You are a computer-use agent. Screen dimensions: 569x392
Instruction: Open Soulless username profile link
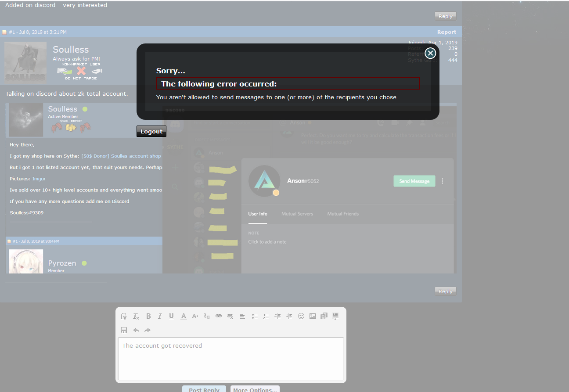click(x=71, y=50)
